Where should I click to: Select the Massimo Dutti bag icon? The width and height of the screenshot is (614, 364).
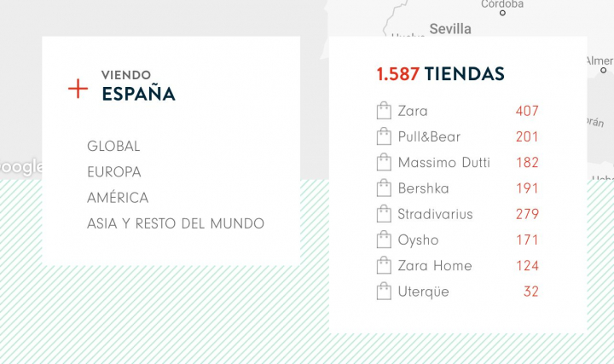tap(383, 162)
